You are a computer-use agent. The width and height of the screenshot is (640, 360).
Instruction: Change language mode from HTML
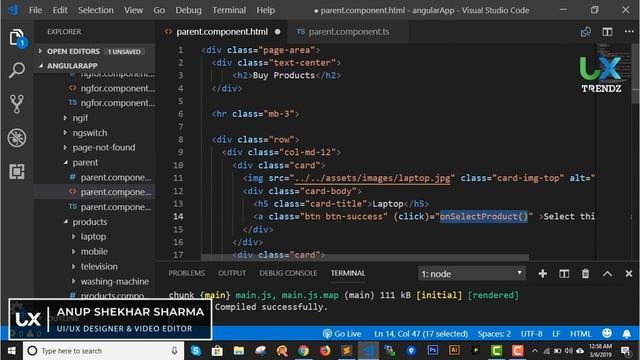[x=580, y=334]
